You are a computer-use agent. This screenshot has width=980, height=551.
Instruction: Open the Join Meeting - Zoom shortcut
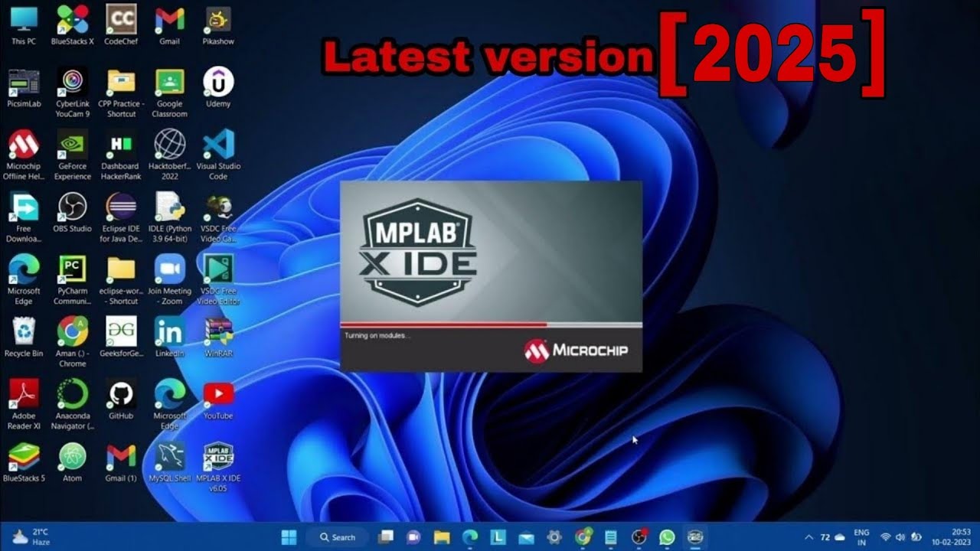pyautogui.click(x=169, y=280)
